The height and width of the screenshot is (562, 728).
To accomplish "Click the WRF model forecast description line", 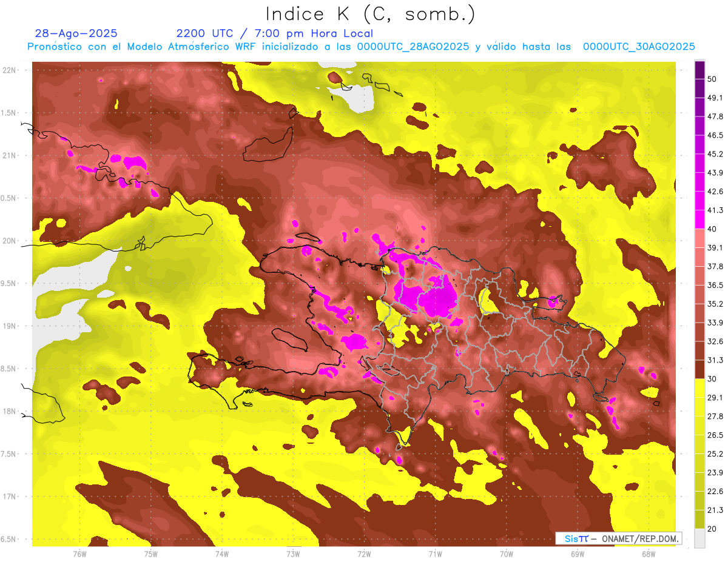I will (361, 47).
